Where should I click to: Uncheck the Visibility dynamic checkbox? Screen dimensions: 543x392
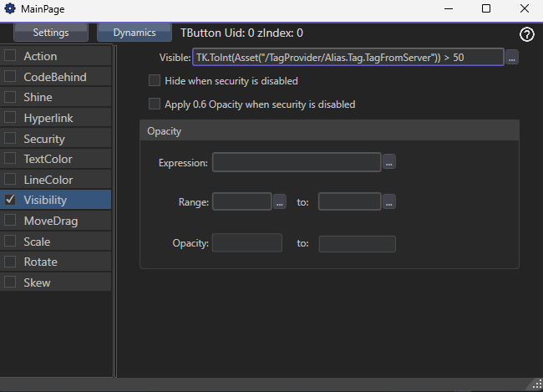(11, 200)
